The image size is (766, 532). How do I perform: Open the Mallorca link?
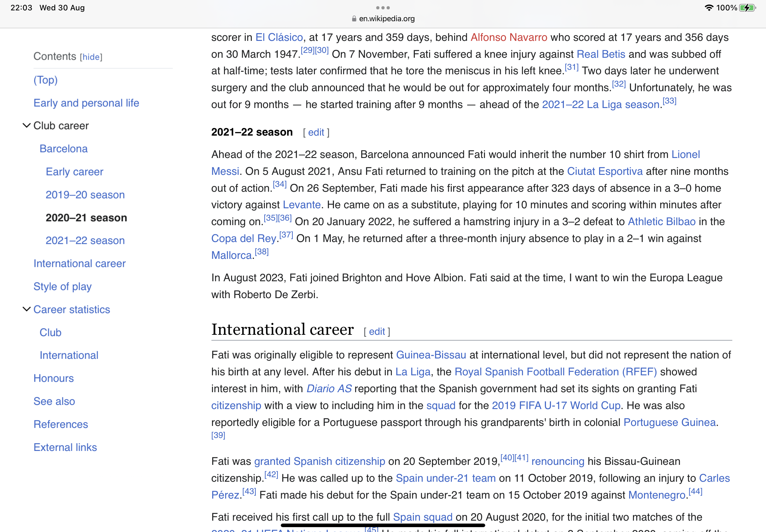click(x=231, y=255)
